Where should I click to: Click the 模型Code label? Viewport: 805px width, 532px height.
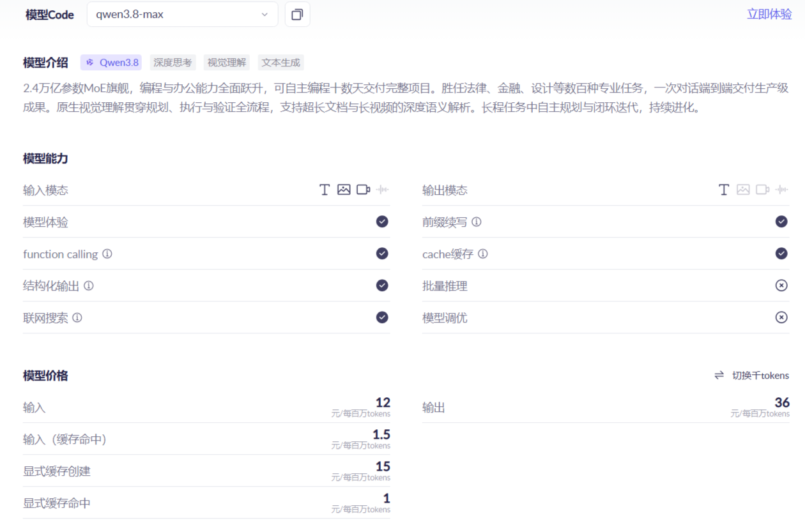pyautogui.click(x=50, y=15)
